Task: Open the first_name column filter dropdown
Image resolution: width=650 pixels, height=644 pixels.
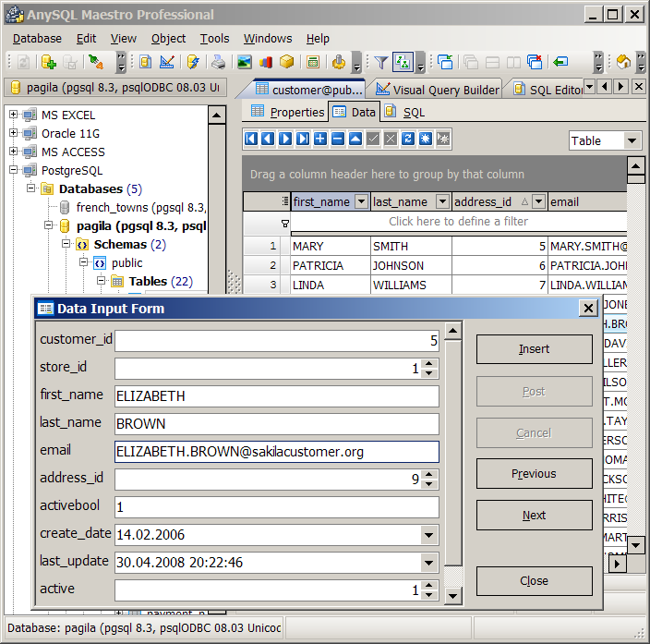Action: [x=361, y=201]
